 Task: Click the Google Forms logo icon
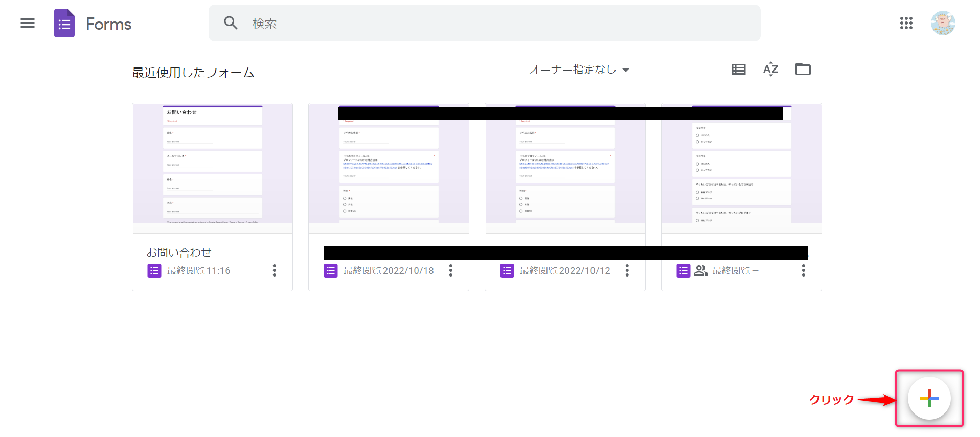(64, 24)
